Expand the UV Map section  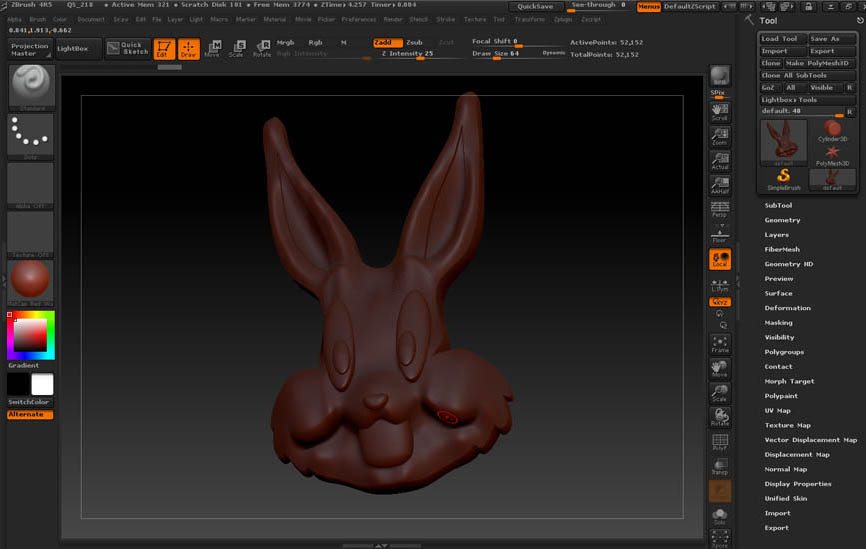(x=777, y=411)
